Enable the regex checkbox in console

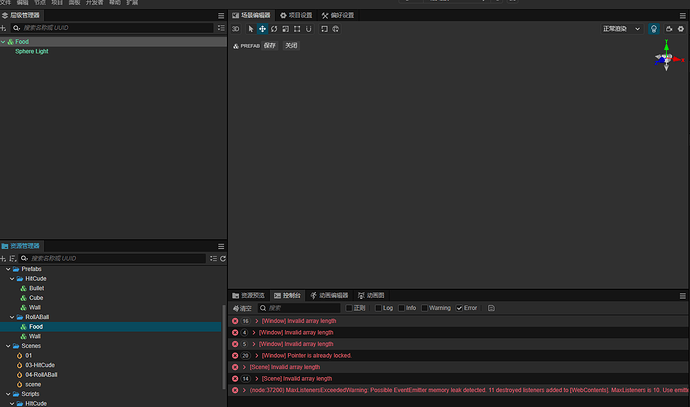[x=349, y=308]
